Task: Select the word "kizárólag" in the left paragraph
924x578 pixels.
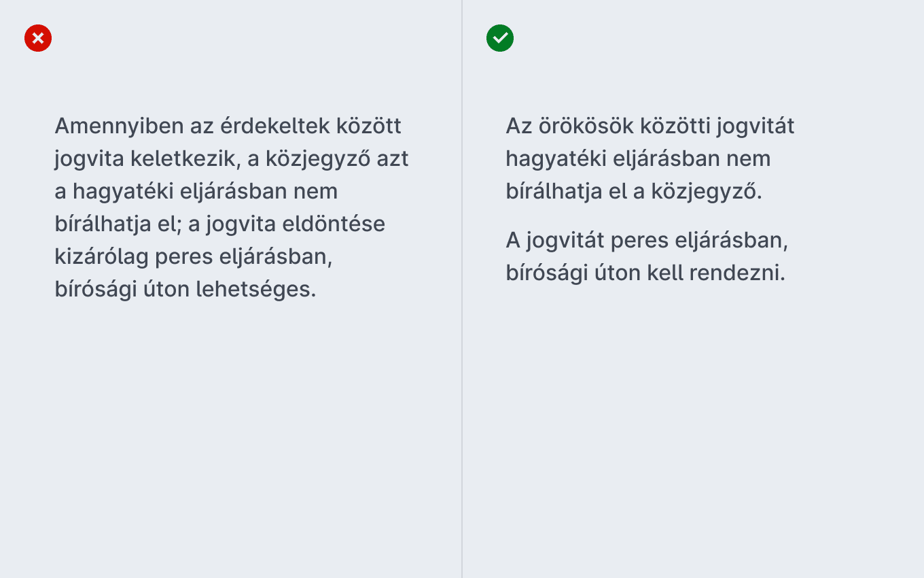Action: point(101,258)
